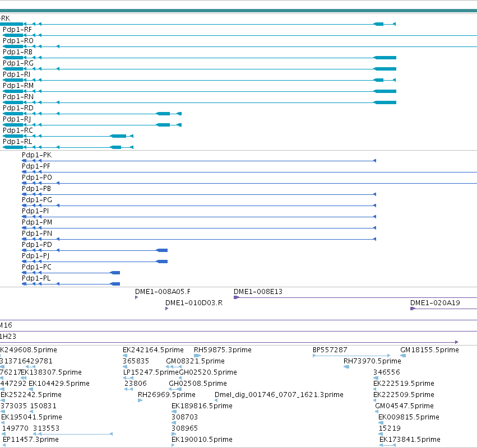This screenshot has height=448, width=477.
Task: Select the Pdp1-RI transcript label
Action: tap(16, 74)
